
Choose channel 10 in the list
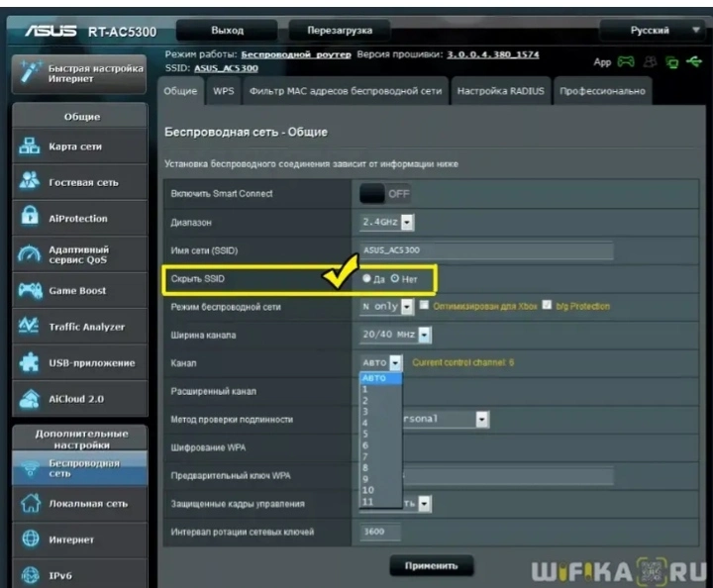(x=380, y=490)
